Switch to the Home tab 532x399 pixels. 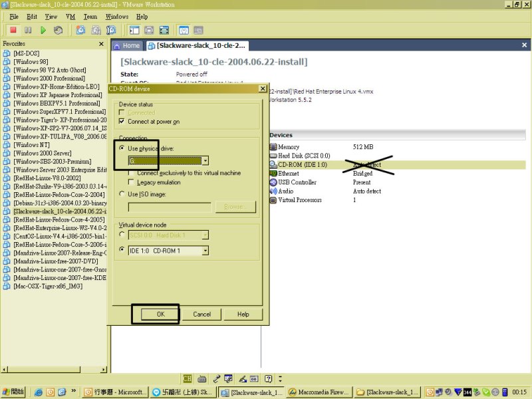tap(127, 45)
